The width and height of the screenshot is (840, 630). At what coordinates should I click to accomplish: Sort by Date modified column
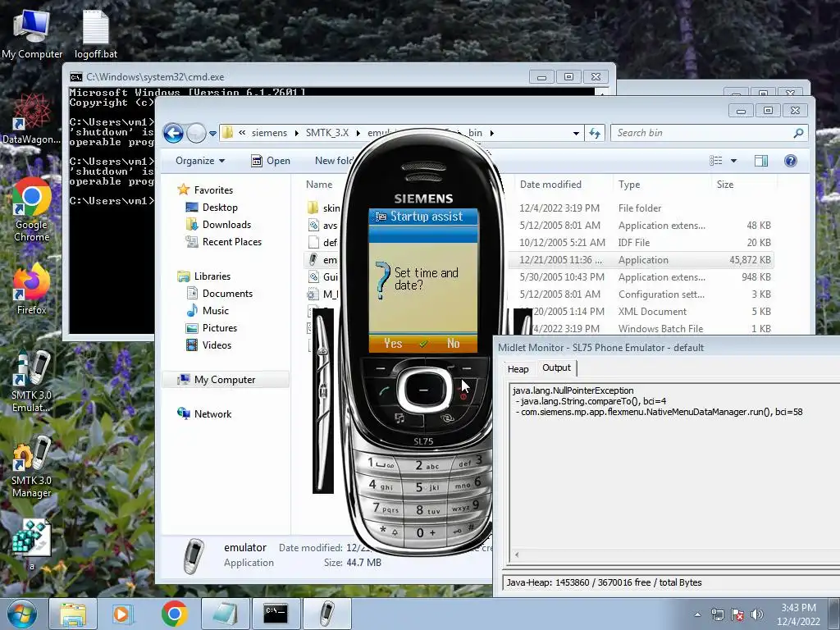(550, 185)
